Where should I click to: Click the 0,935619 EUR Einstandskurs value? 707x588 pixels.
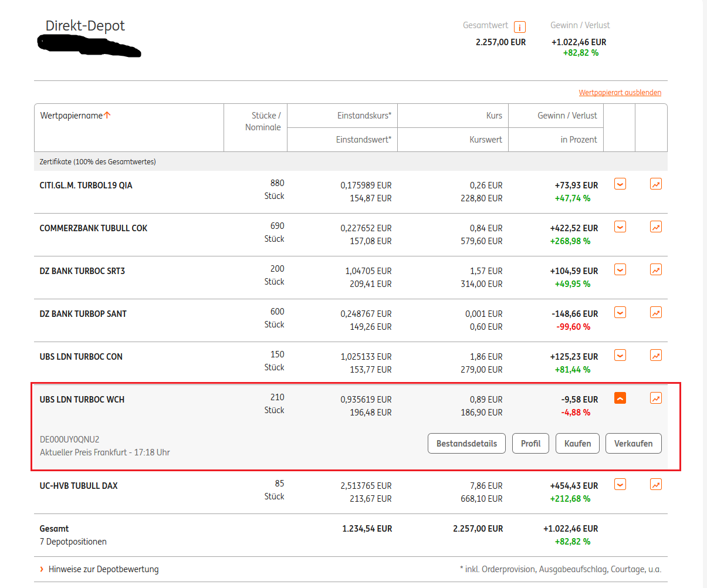[366, 400]
